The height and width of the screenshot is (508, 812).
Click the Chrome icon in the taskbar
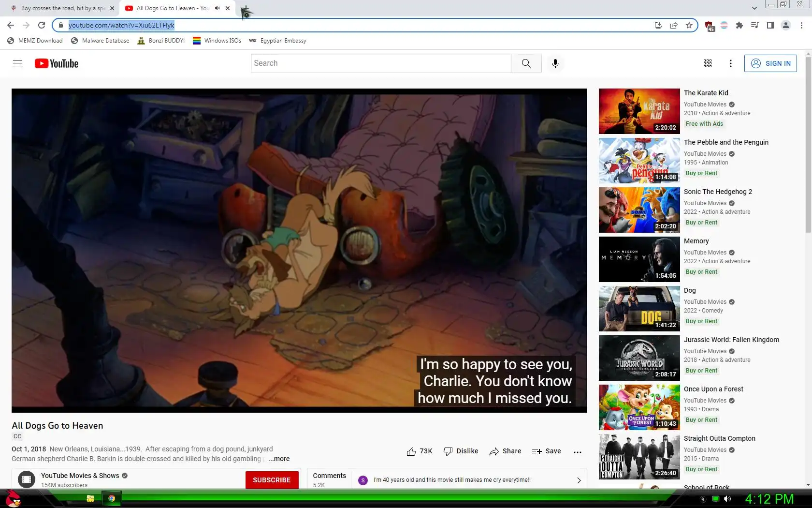[112, 498]
